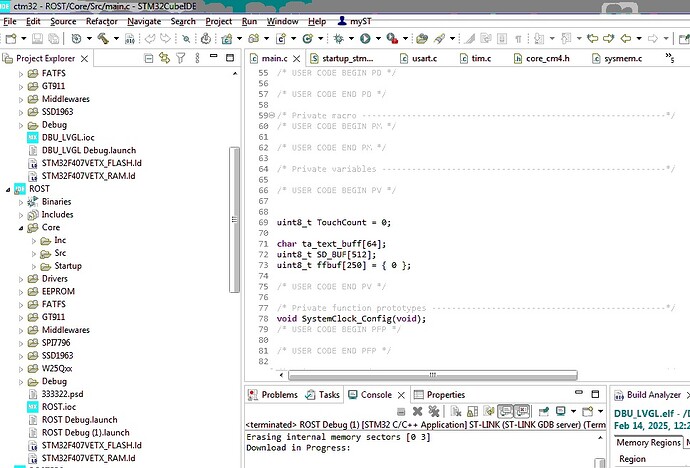This screenshot has height=468, width=690.
Task: Click the New source folder icon
Action: click(254, 39)
